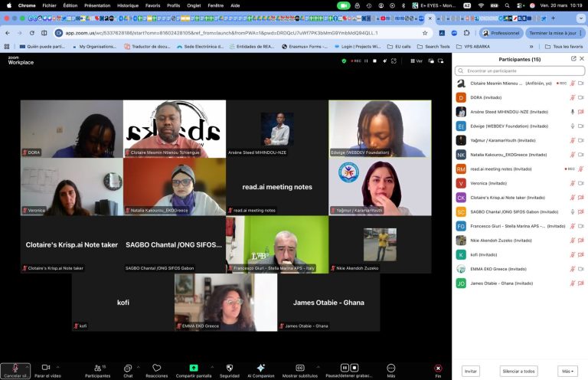Open AI Companion from the toolbar
This screenshot has height=380, width=588.
pyautogui.click(x=260, y=369)
